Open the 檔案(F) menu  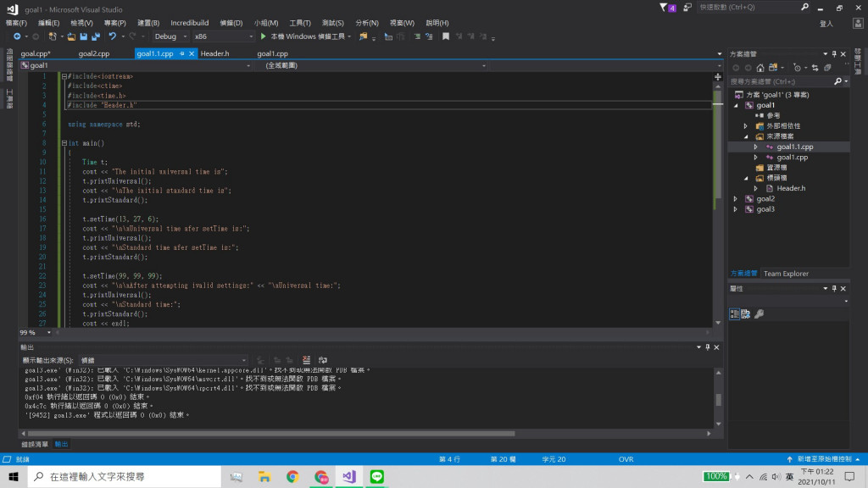16,23
